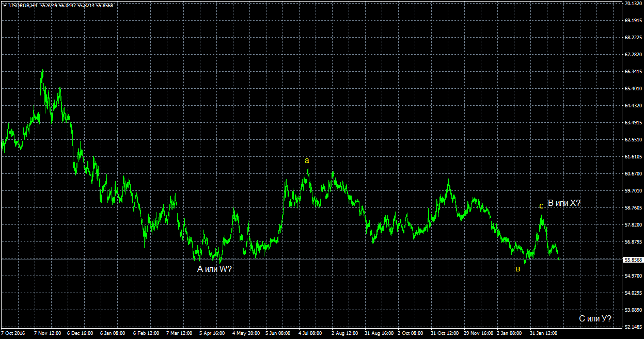Image resolution: width=644 pixels, height=339 pixels.
Task: Click the '2 Aug 12:00' time label
Action: 345,333
